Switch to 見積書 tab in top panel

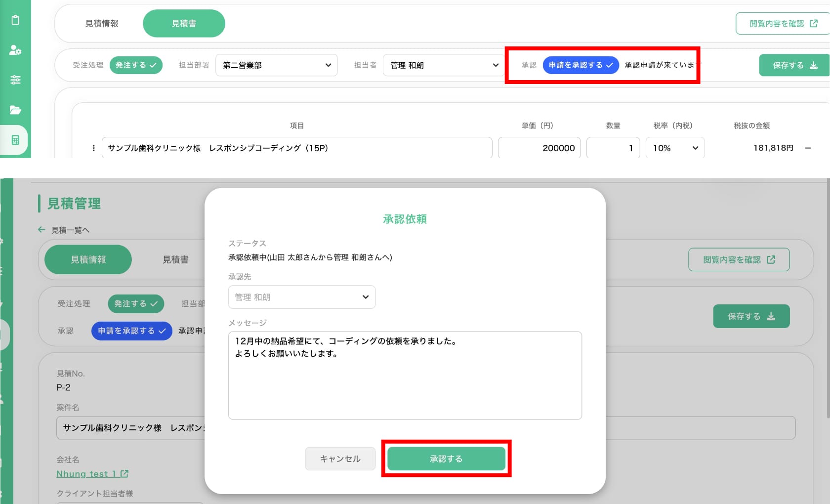pos(184,23)
